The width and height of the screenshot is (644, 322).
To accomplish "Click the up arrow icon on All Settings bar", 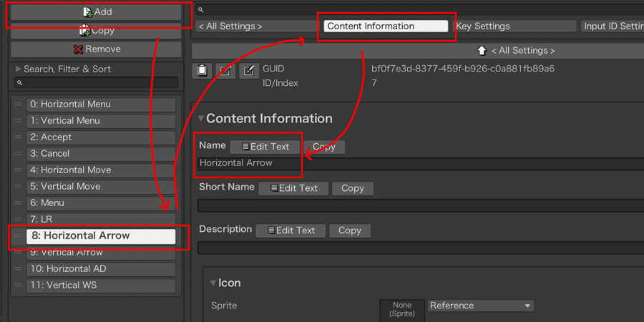I will click(482, 51).
